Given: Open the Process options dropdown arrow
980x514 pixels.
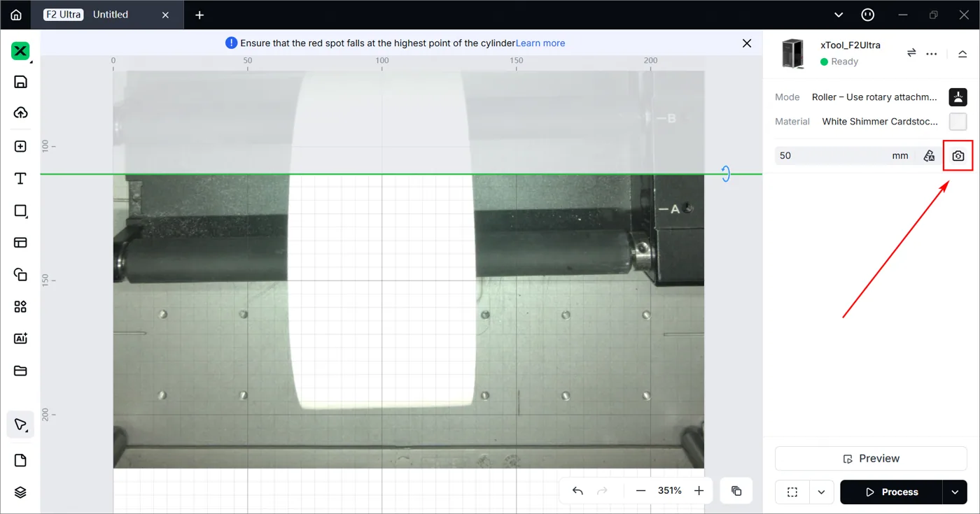Looking at the screenshot, I should [x=955, y=492].
